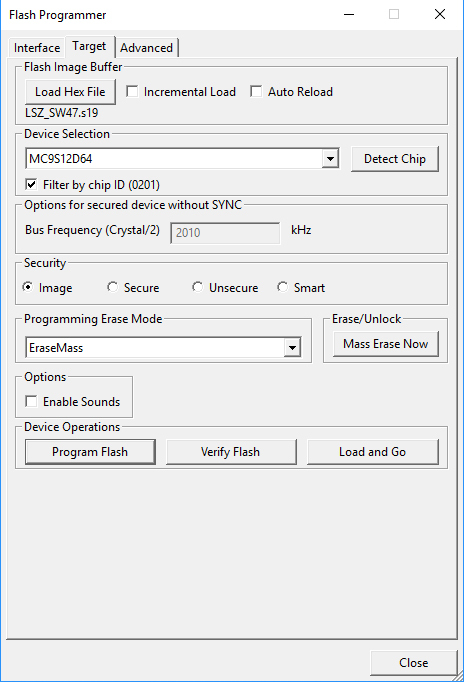
Task: Select the Unsecure security option
Action: click(197, 287)
